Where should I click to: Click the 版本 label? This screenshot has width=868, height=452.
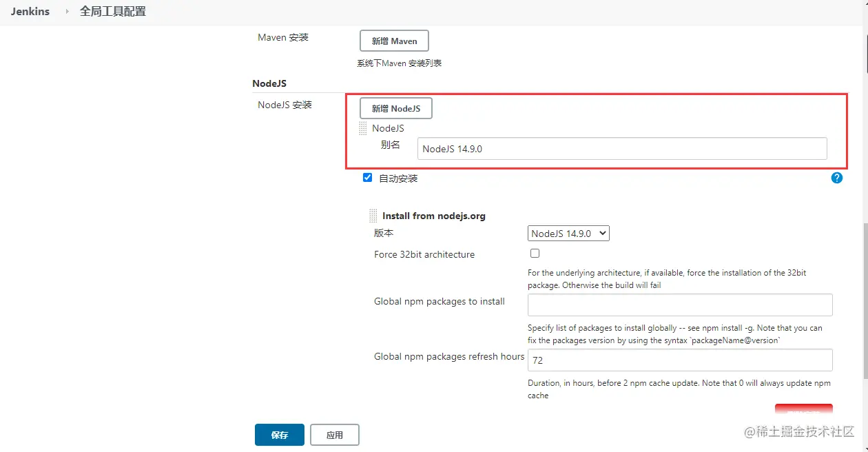coord(384,233)
